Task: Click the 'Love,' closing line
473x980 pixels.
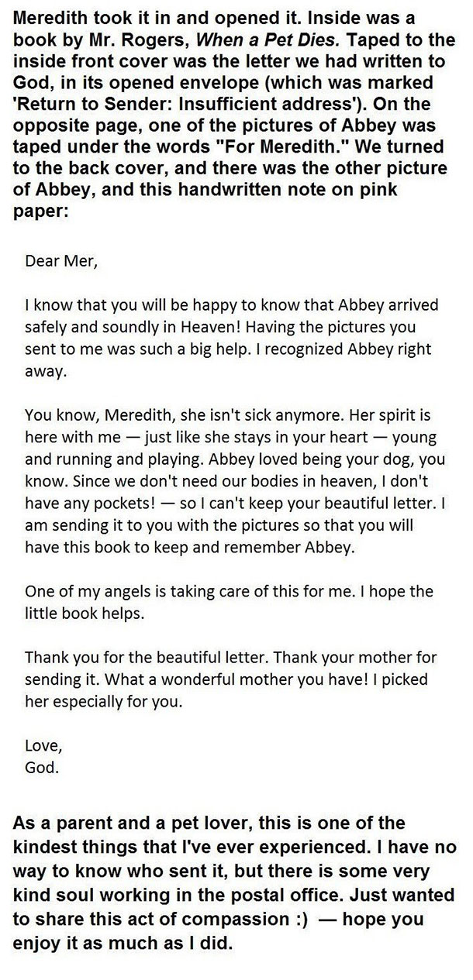Action: click(x=42, y=727)
